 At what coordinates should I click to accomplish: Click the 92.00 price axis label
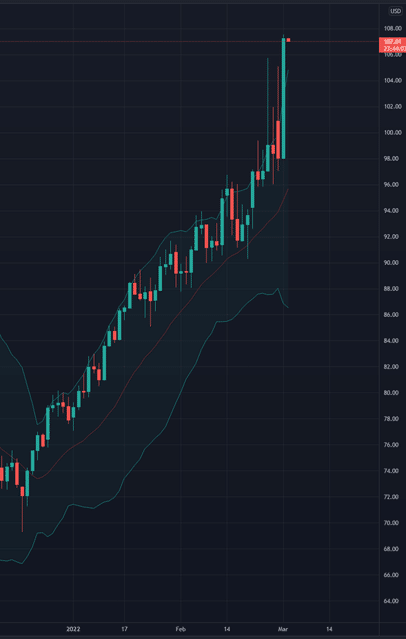click(392, 237)
